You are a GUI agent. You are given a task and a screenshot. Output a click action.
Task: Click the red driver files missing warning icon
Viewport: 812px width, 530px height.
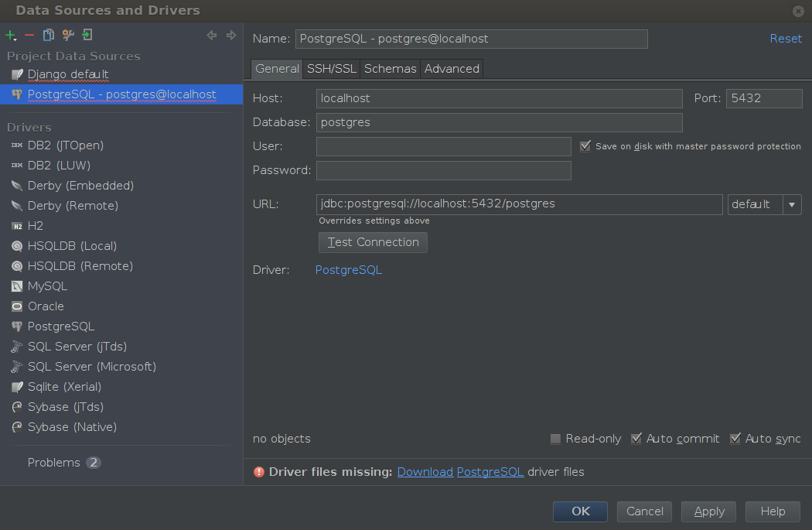click(x=259, y=472)
